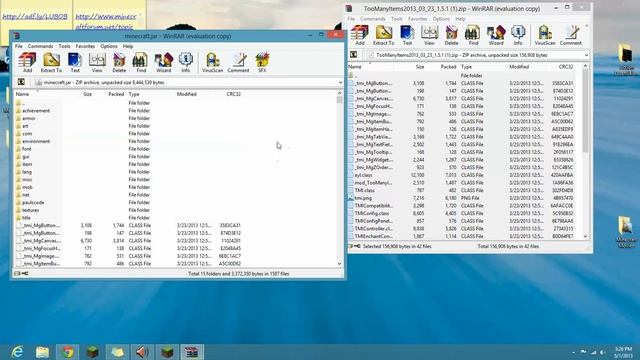This screenshot has width=640, height=360.
Task: Run VirusScan in minecraft.jar window
Action: 213,62
